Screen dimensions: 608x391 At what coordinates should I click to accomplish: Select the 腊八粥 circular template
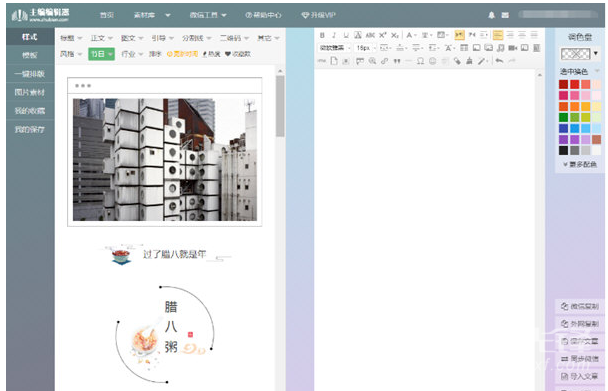(165, 334)
